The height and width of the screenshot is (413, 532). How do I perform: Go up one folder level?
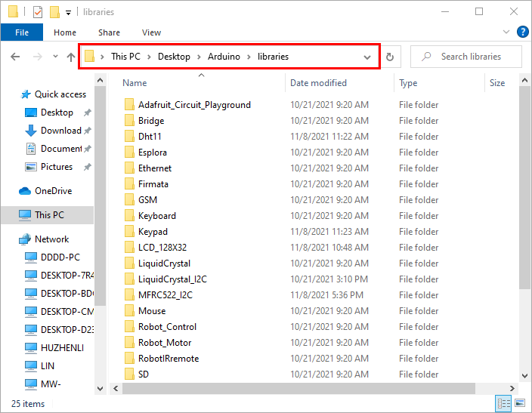coord(70,57)
